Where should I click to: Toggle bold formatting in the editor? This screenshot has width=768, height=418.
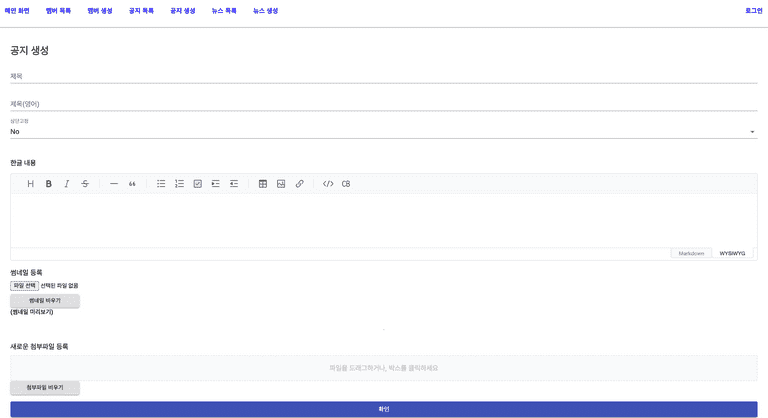(48, 184)
